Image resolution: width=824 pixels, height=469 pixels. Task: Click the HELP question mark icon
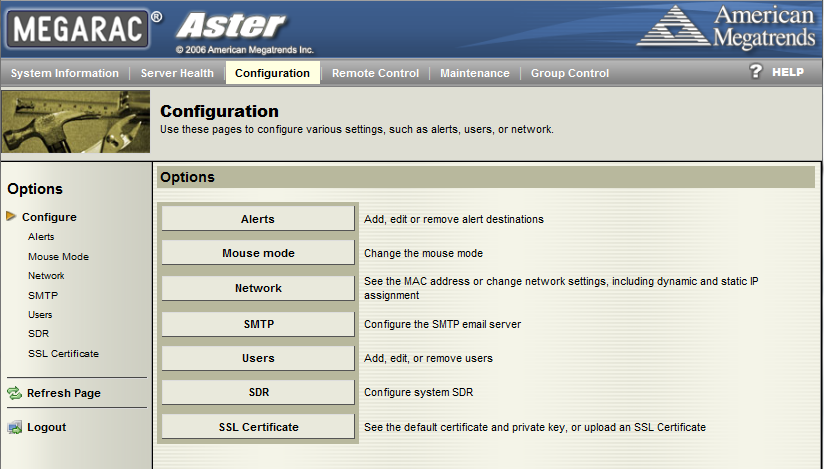pos(756,72)
